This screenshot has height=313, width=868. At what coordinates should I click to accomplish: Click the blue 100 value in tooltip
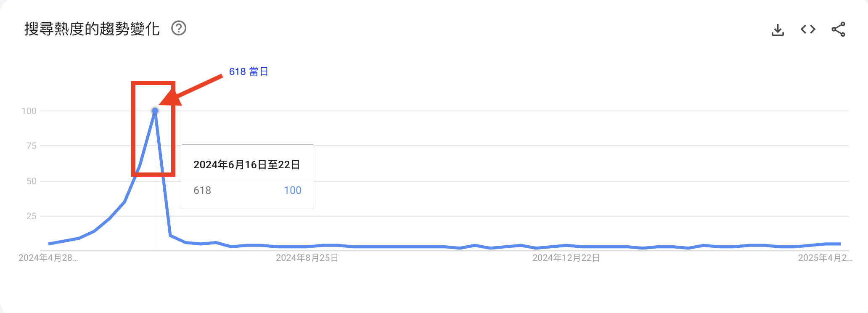(293, 190)
